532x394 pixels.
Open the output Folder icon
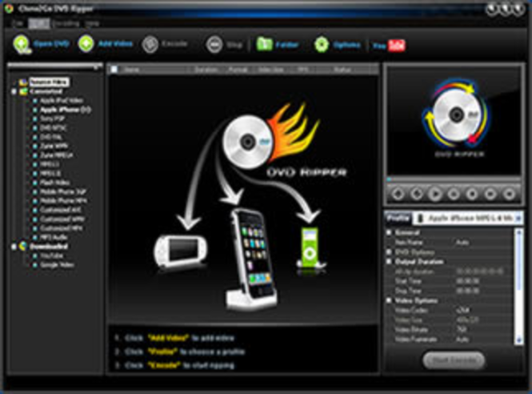(x=264, y=44)
